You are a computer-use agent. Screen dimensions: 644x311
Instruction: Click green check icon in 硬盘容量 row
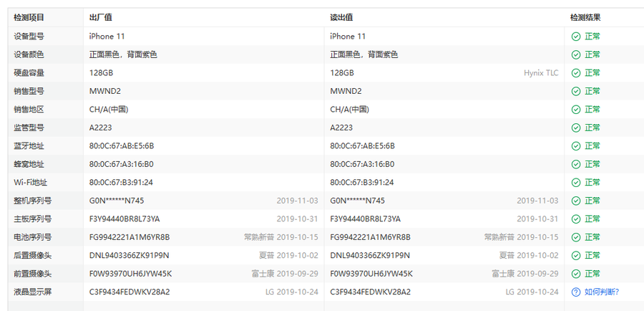[576, 73]
